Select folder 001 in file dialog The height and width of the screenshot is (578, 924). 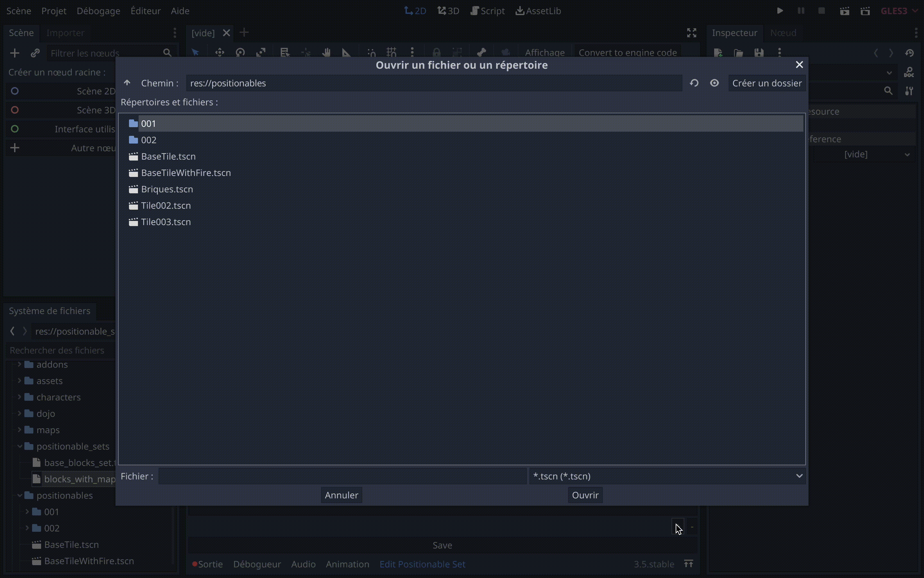pyautogui.click(x=466, y=124)
